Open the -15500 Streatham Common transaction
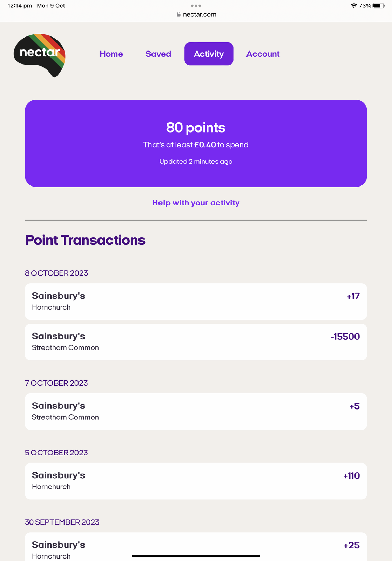 click(196, 342)
